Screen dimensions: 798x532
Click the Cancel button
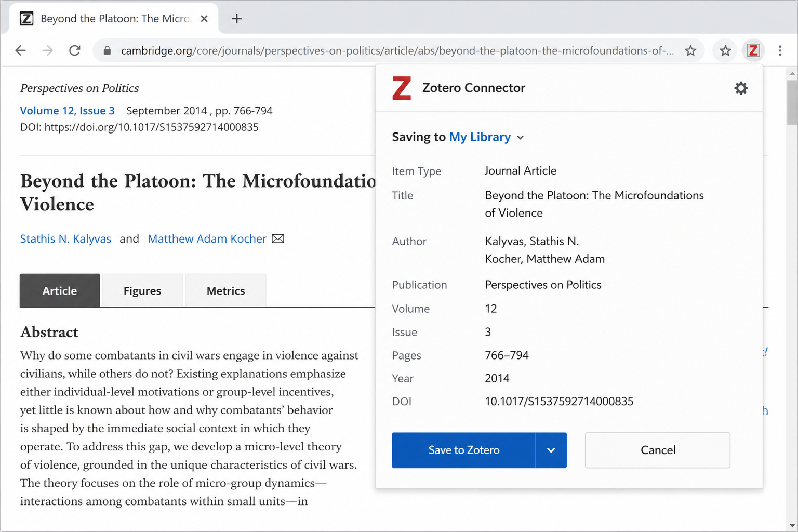point(658,450)
